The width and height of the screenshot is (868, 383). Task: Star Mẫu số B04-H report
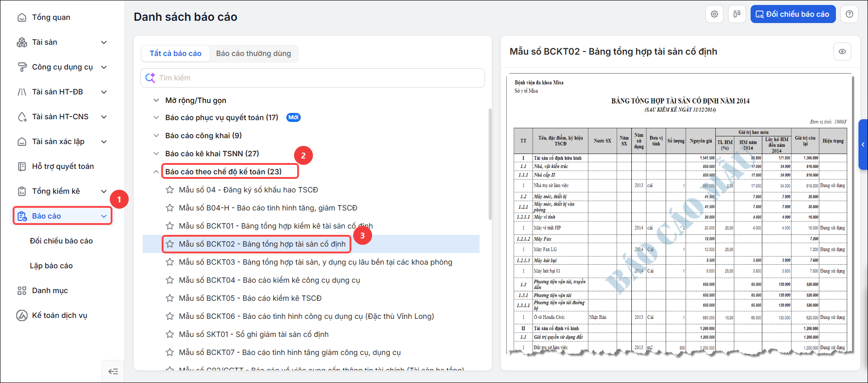(170, 208)
